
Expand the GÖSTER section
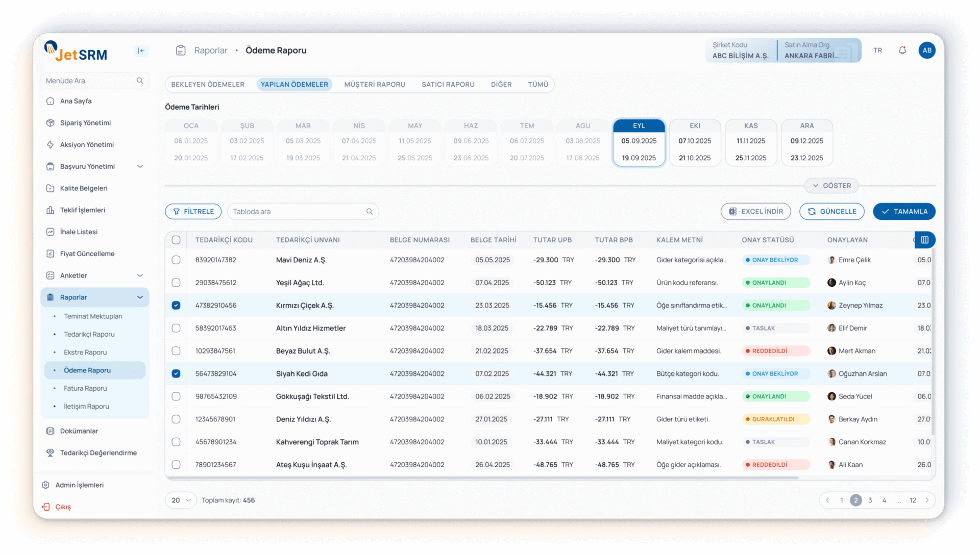(x=831, y=186)
